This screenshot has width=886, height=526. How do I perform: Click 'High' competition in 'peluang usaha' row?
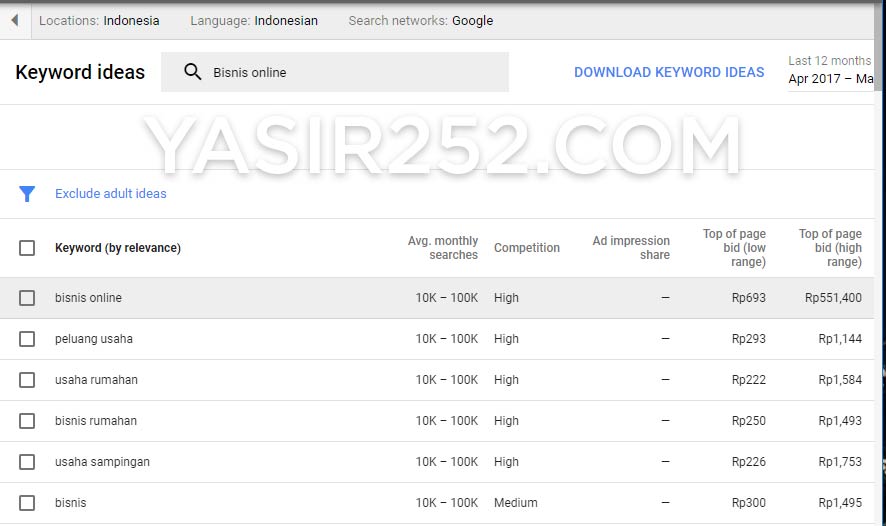coord(506,339)
